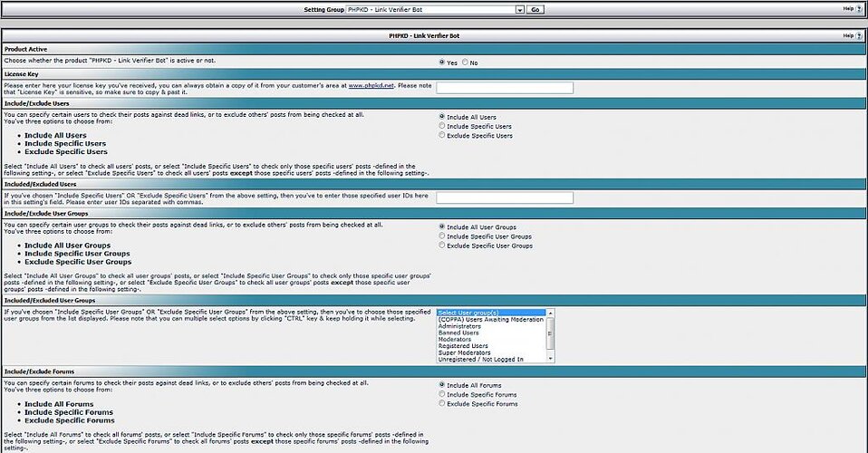
Task: Click bold 'Include Specific Users' bullet text
Action: pos(65,143)
